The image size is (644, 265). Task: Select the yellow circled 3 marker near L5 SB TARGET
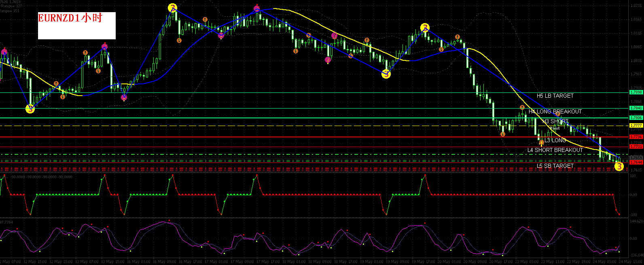coord(619,166)
